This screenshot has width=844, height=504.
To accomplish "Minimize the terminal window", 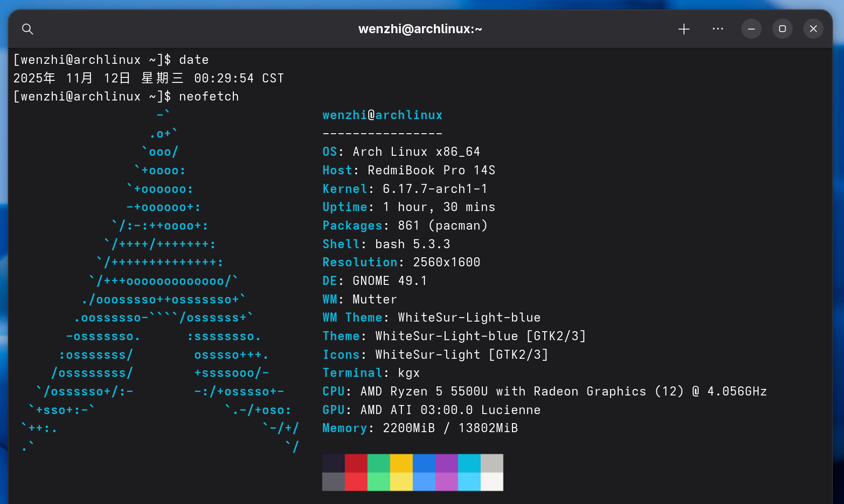I will point(751,29).
